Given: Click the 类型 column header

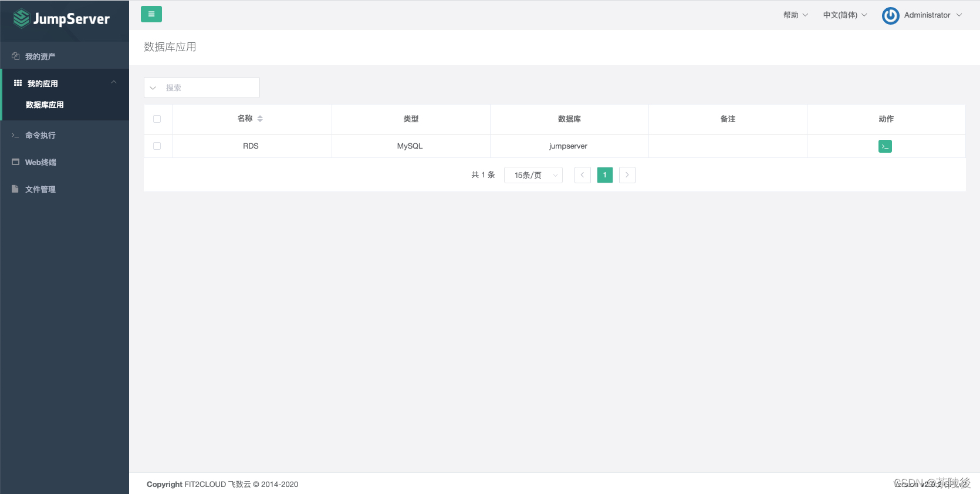Looking at the screenshot, I should [411, 119].
